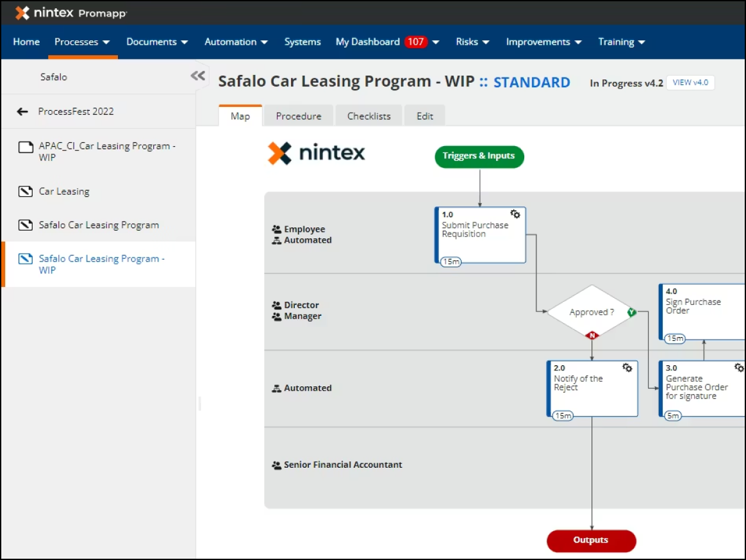Click the gear icon on activity 3.0
The image size is (746, 560).
pyautogui.click(x=740, y=368)
